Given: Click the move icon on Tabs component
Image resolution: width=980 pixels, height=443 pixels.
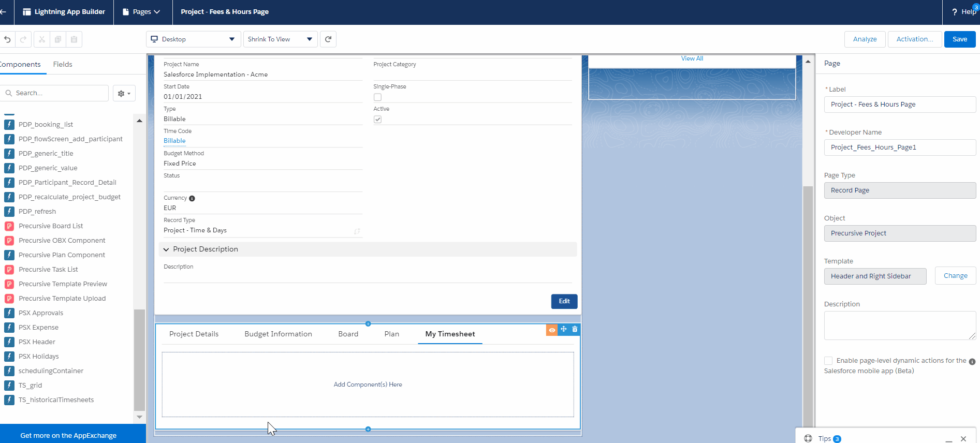Looking at the screenshot, I should tap(563, 329).
